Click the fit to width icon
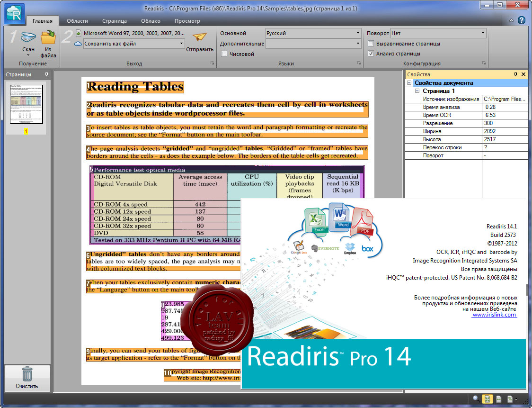This screenshot has width=532, height=408. click(x=499, y=399)
